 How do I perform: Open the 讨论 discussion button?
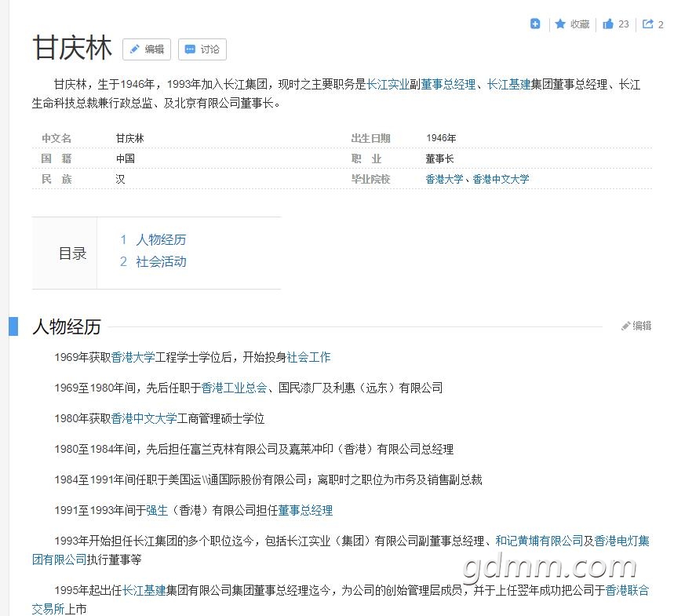202,49
